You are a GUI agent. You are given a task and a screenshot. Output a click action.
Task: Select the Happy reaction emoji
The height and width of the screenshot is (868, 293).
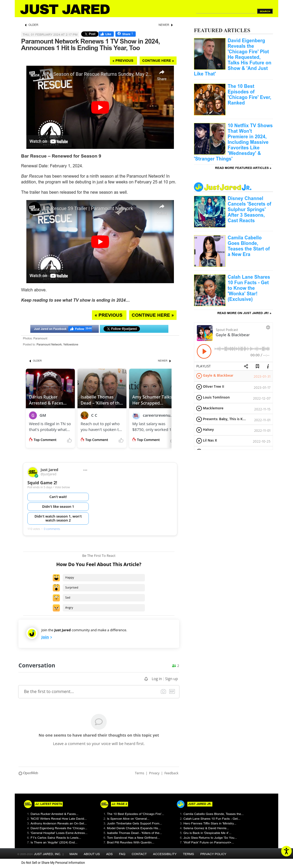tap(56, 577)
